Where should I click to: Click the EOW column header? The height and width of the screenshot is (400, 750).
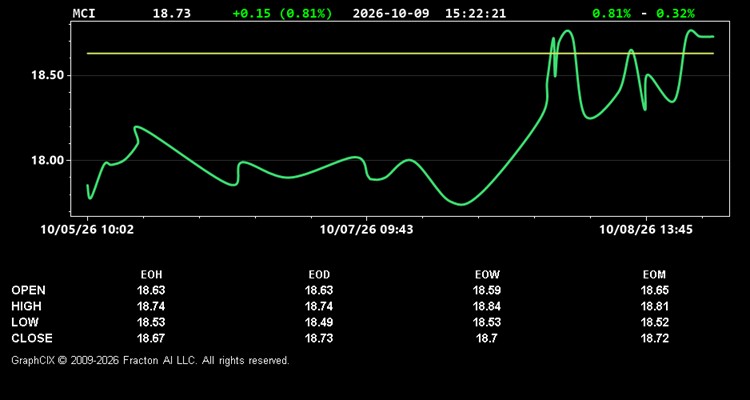[x=487, y=275]
